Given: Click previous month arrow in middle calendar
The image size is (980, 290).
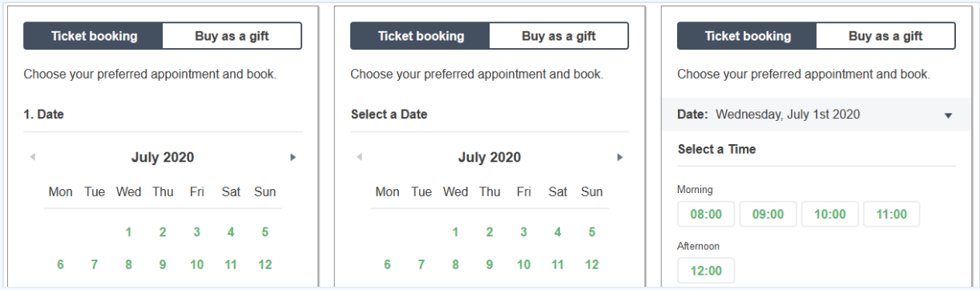Looking at the screenshot, I should tap(359, 158).
